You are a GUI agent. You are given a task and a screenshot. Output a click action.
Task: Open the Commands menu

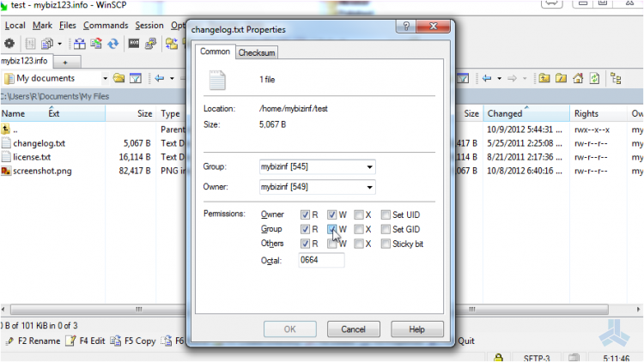tap(106, 25)
